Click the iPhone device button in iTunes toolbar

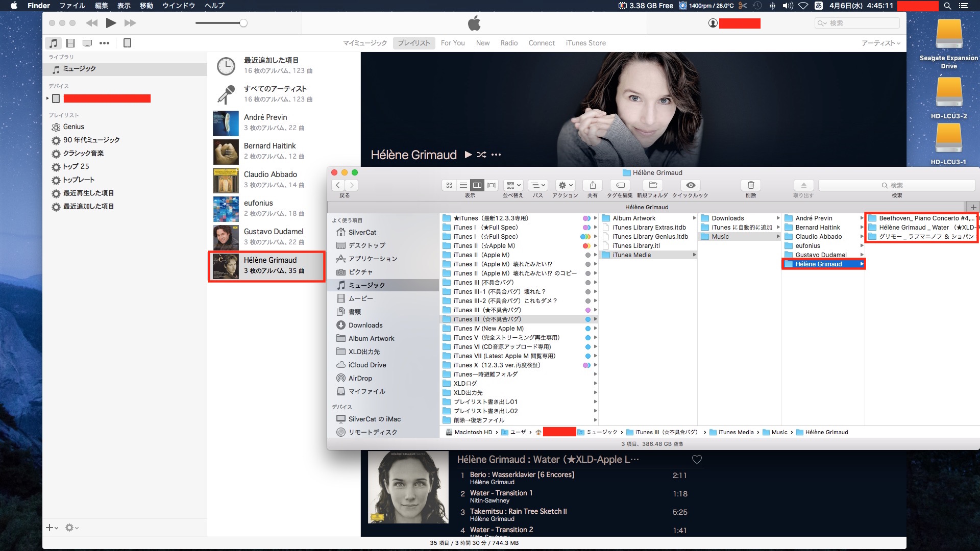pyautogui.click(x=128, y=43)
